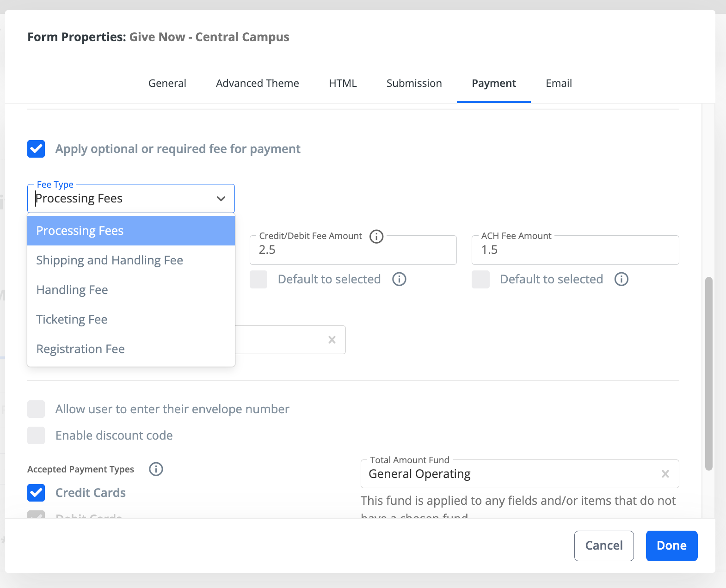Click the Form Properties title text

point(158,37)
